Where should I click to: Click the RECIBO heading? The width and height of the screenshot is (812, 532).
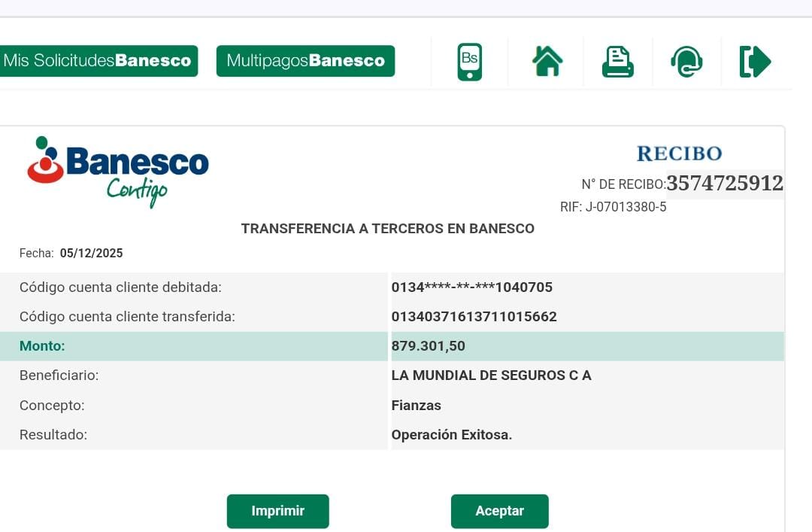point(679,154)
